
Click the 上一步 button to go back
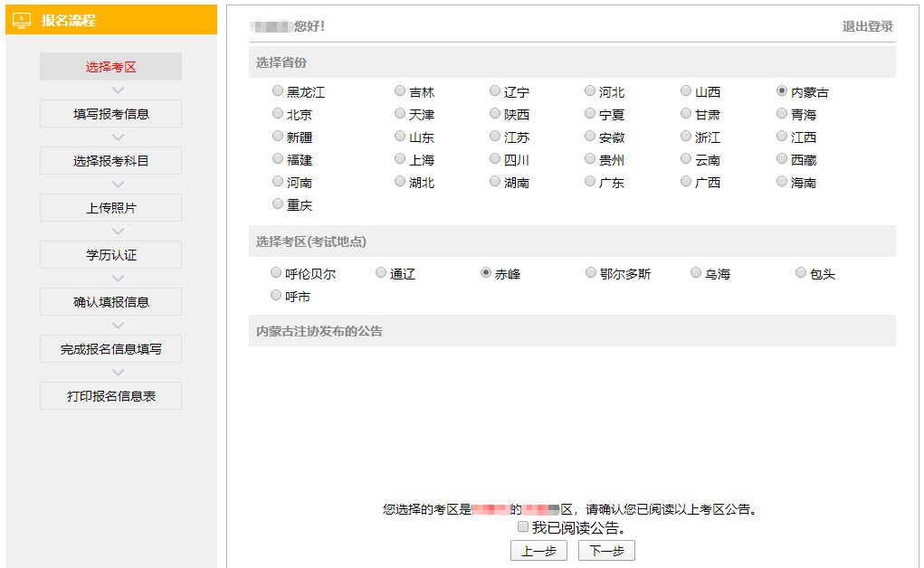coord(538,550)
